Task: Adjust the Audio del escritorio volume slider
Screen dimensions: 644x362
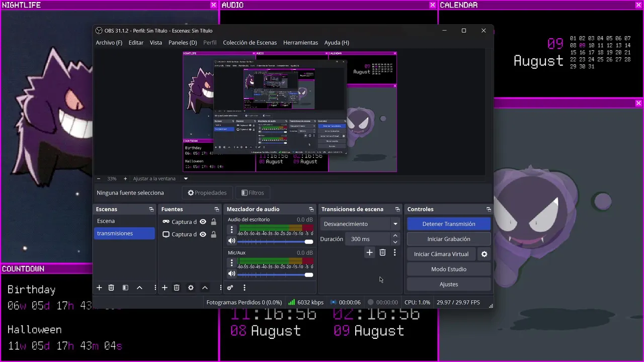Action: 275,242
